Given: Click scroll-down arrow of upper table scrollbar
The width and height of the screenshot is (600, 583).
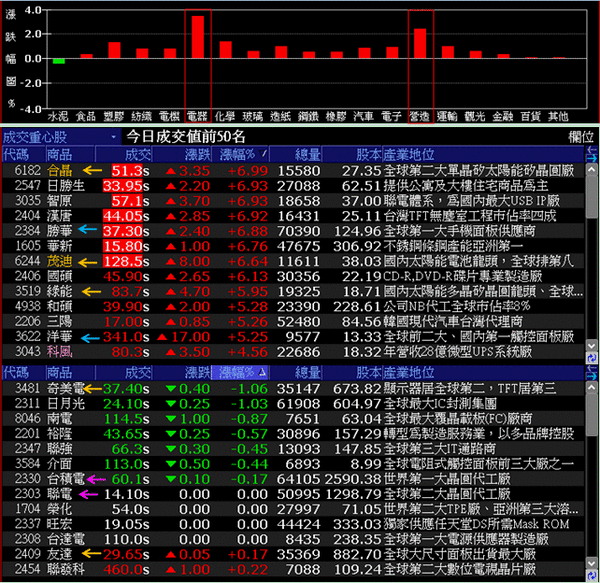Looking at the screenshot, I should (x=592, y=346).
